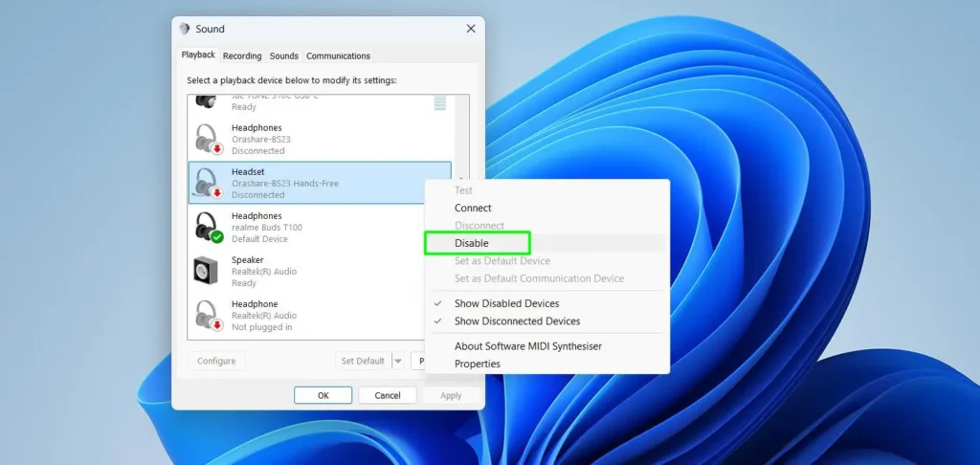Click the Configure button

click(216, 361)
